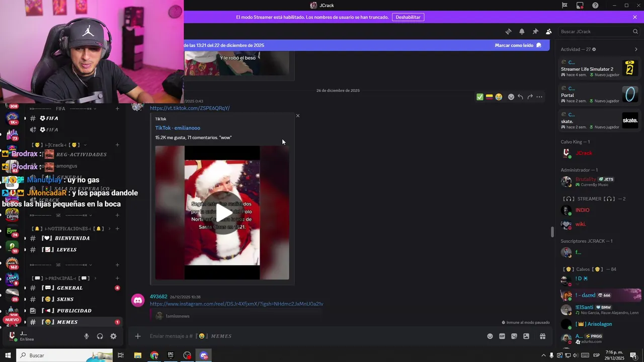Viewport: 644px width, 362px height.
Task: Open add reaction smiley on message
Action: pos(511,97)
